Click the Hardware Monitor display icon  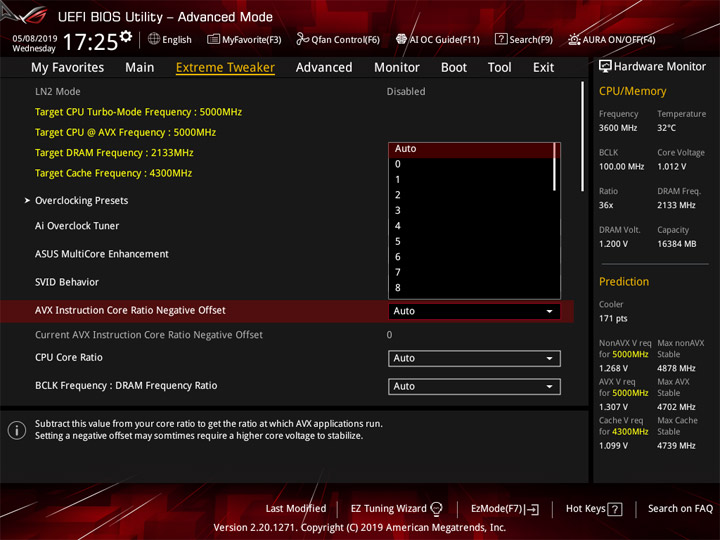click(605, 66)
